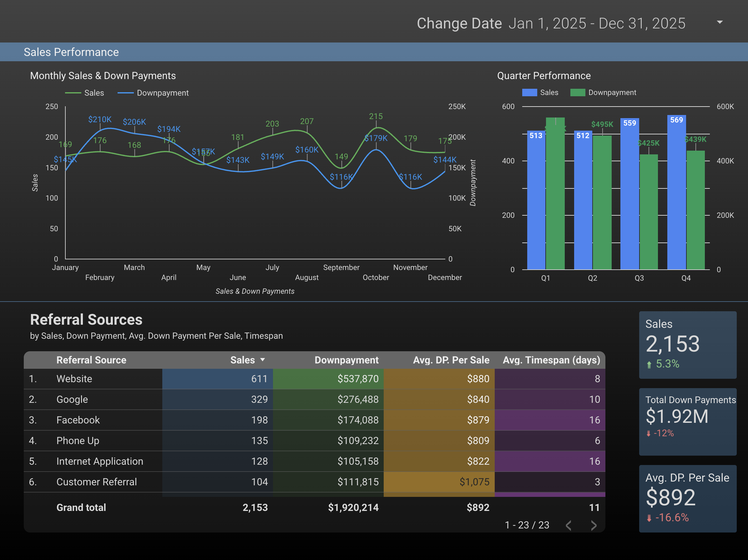
Task: Sort table by Downpayment column header
Action: 346,360
